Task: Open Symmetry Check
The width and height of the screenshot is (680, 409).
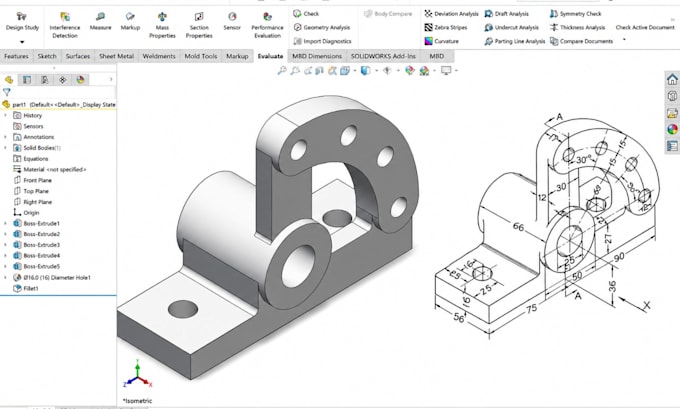Action: [x=575, y=14]
